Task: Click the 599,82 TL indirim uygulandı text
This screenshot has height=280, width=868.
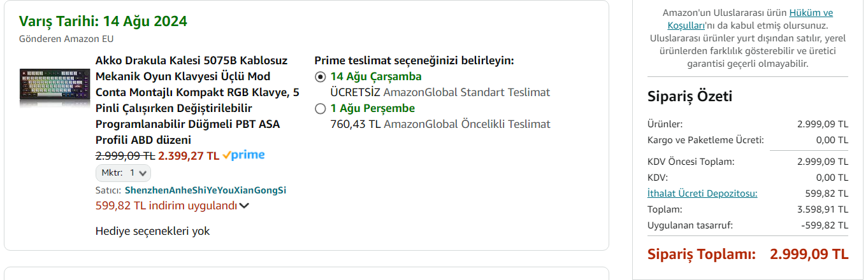Action: pos(166,206)
